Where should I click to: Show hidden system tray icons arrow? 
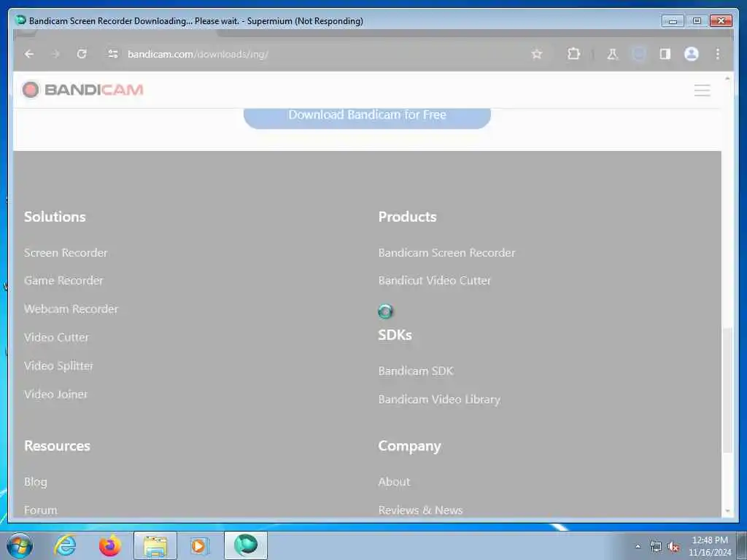pos(638,547)
